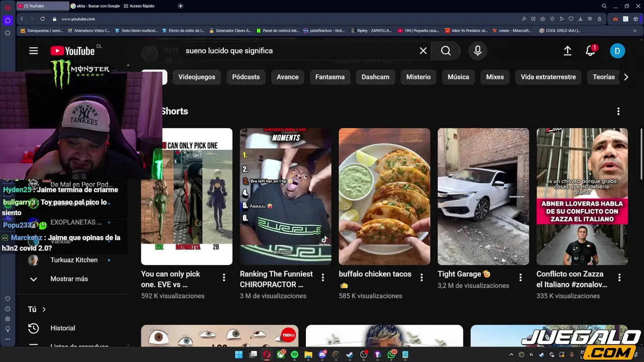Open the 'You can only pick one' Short thumbnail

click(187, 197)
